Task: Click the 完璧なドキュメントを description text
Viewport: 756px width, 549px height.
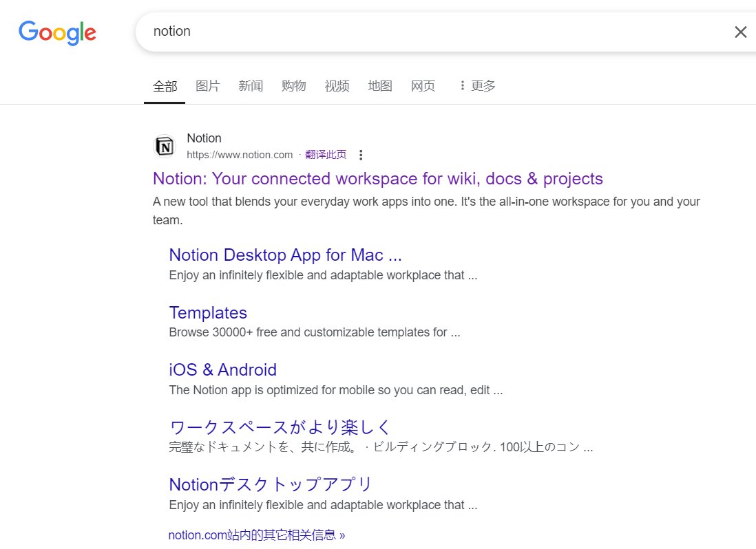Action: point(381,447)
